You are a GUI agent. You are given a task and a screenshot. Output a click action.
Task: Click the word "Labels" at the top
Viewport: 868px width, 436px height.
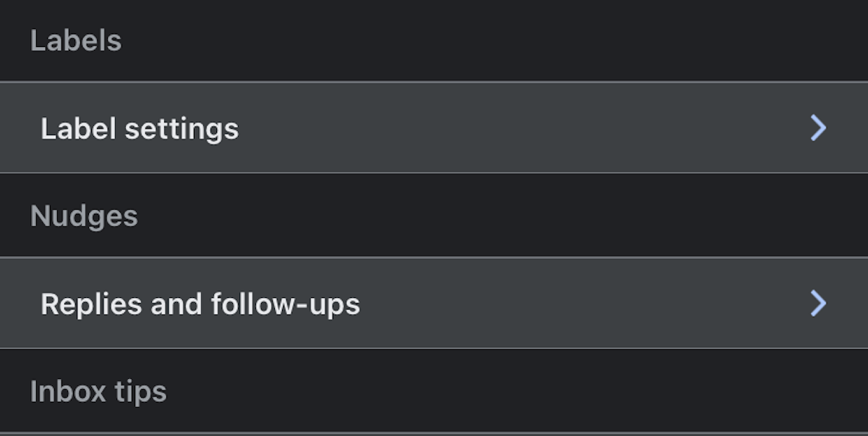(76, 40)
